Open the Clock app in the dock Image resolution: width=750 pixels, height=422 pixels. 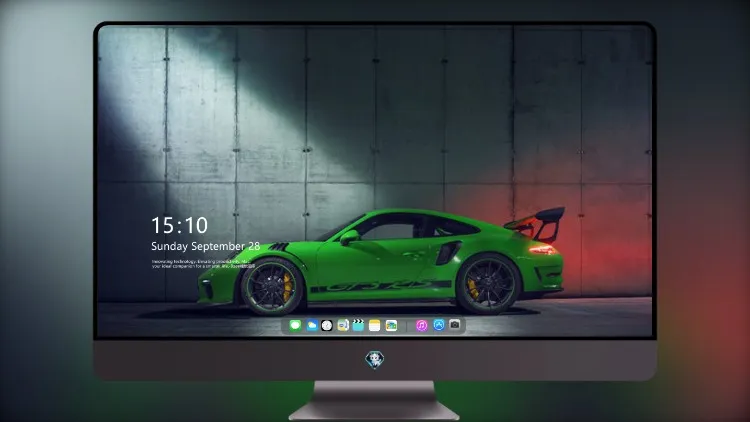(x=327, y=326)
